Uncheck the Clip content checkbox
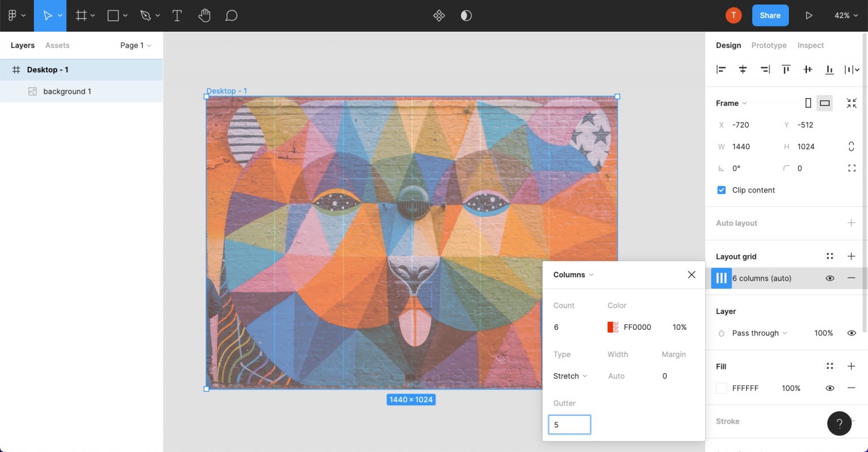 pos(722,190)
